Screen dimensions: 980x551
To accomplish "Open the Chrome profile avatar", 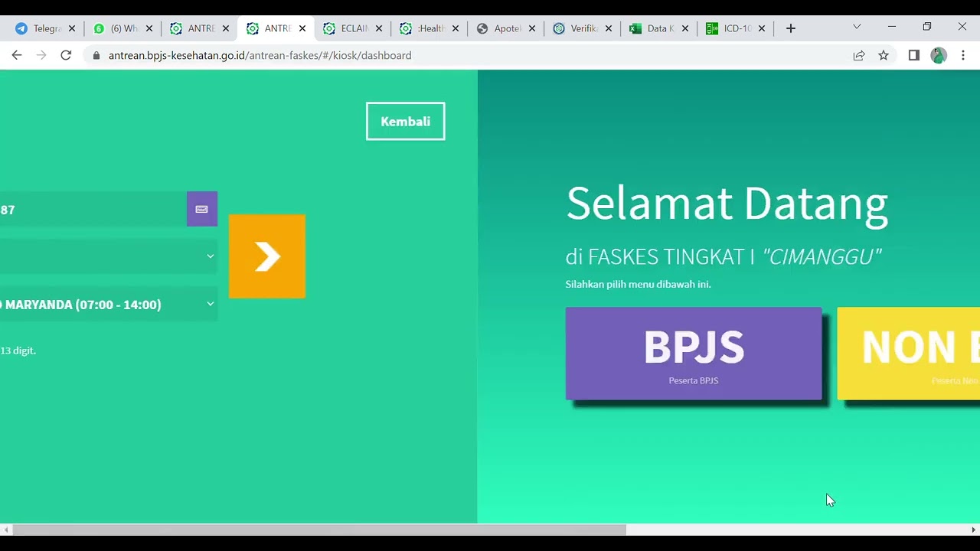I will point(939,55).
